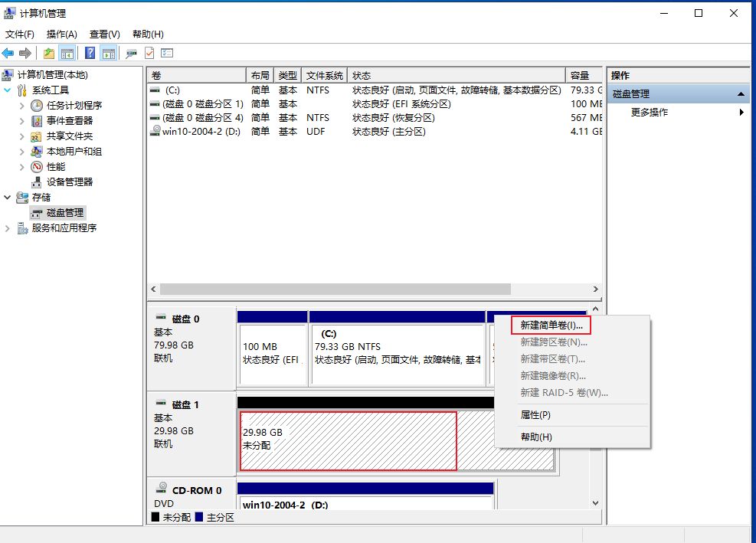Image resolution: width=756 pixels, height=543 pixels.
Task: Sort volumes by 文件系统 column header
Action: pos(324,76)
